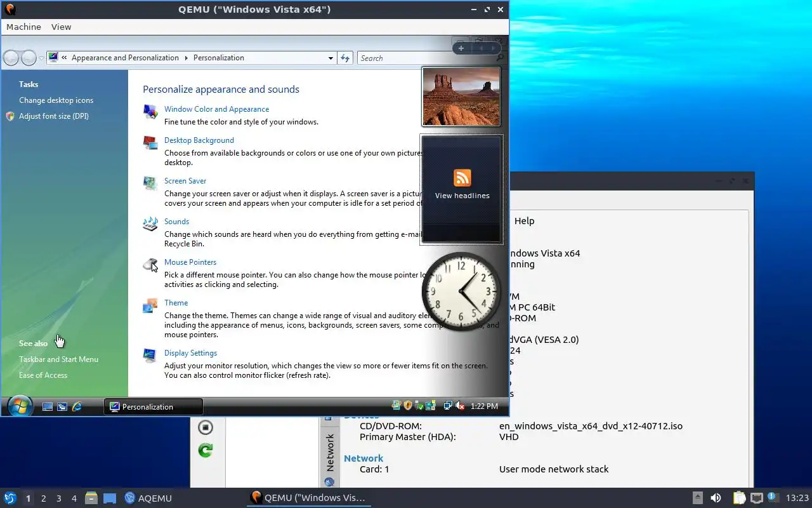Click the Desktop Background link
The height and width of the screenshot is (508, 812).
tap(199, 140)
